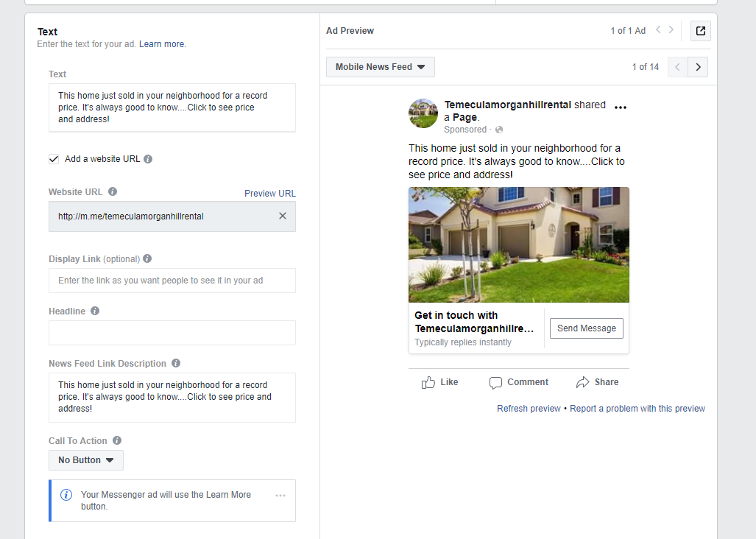The width and height of the screenshot is (756, 539).
Task: Open the Mobile News Feed placement dropdown
Action: 381,67
